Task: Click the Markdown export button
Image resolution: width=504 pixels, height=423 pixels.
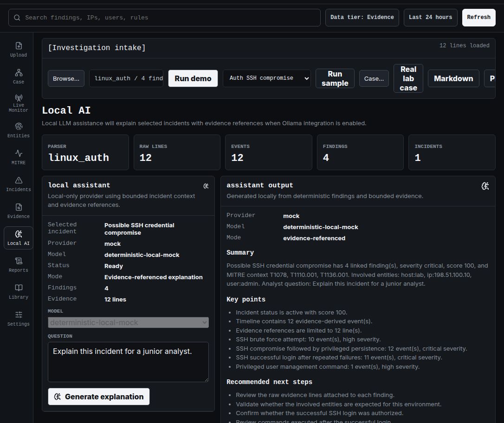Action: point(453,78)
